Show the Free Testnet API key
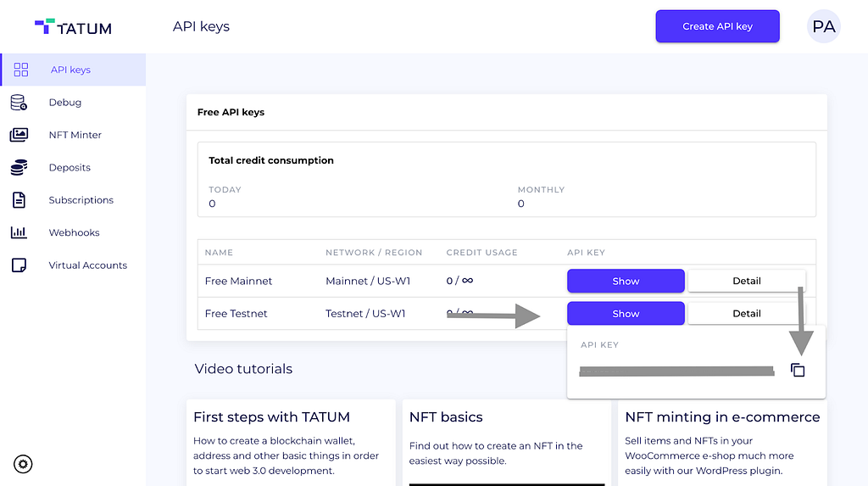The width and height of the screenshot is (868, 486). pyautogui.click(x=626, y=314)
